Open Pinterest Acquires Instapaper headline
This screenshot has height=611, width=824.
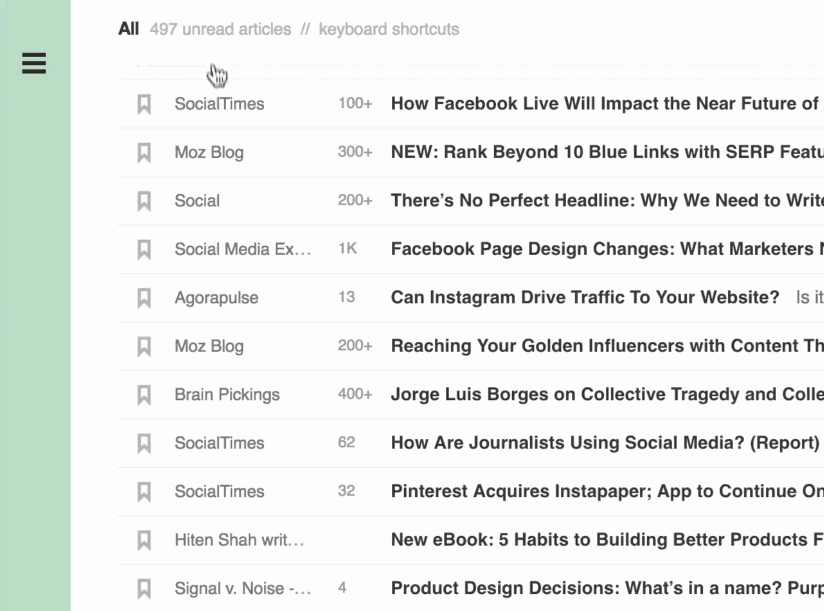607,491
